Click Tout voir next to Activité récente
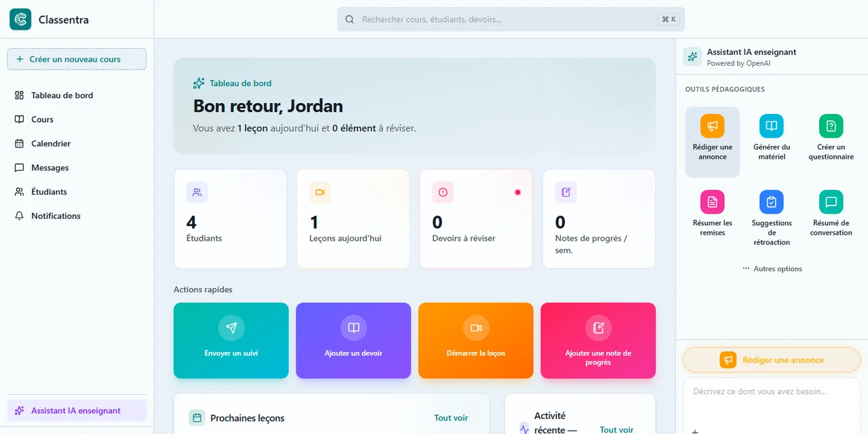 pyautogui.click(x=616, y=429)
